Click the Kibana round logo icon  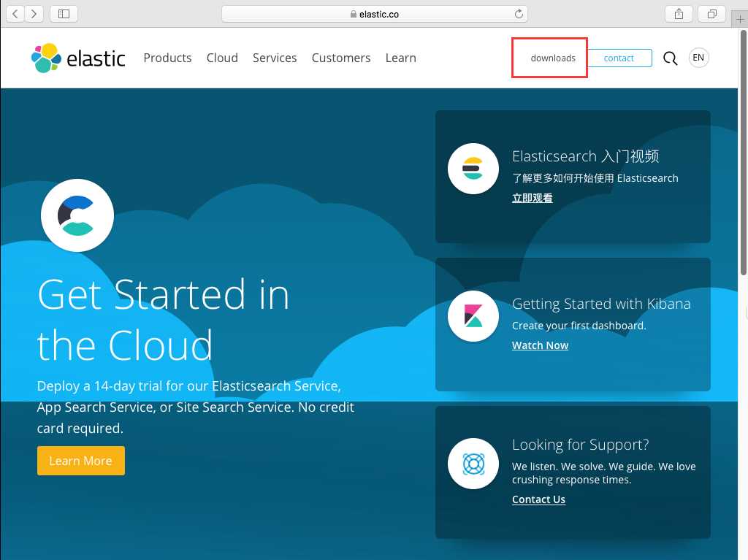click(473, 315)
